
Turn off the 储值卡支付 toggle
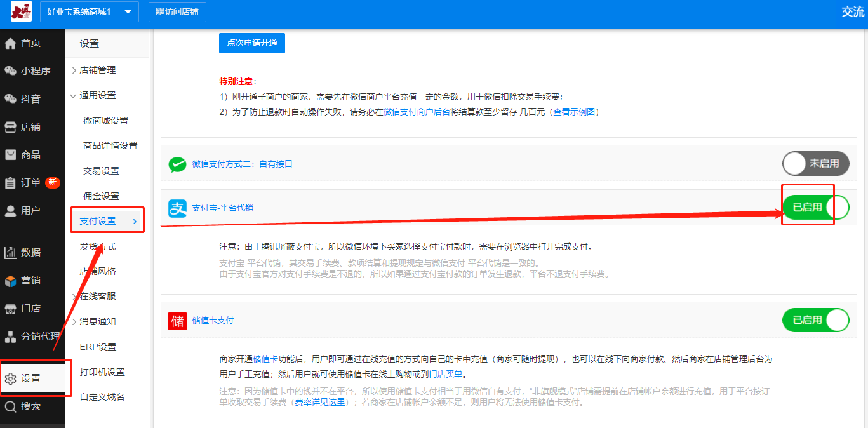pyautogui.click(x=815, y=320)
